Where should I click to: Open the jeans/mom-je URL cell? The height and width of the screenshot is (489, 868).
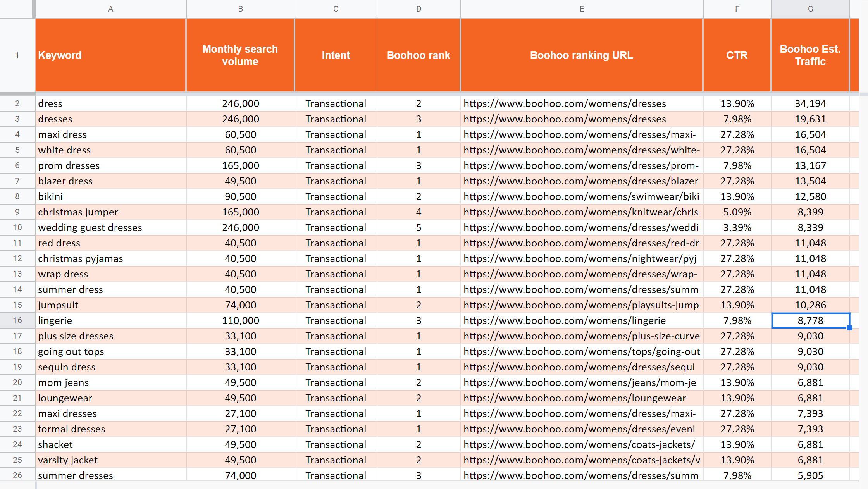coord(582,382)
